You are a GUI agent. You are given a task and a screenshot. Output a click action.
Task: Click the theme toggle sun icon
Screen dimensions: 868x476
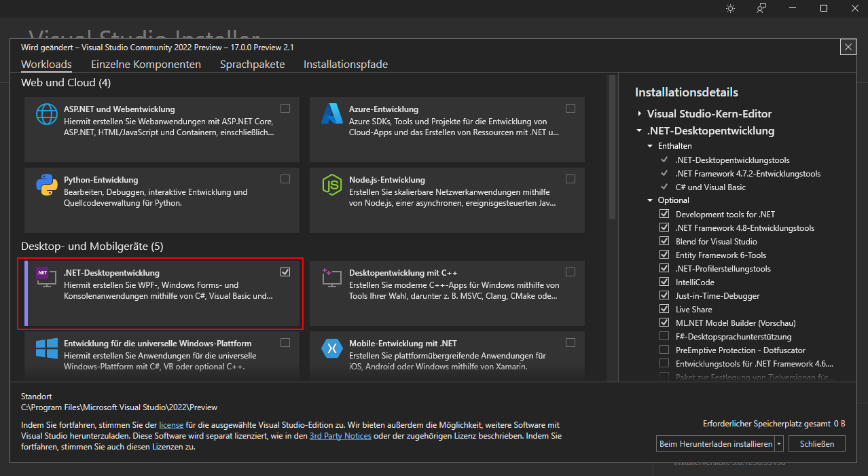[x=730, y=8]
